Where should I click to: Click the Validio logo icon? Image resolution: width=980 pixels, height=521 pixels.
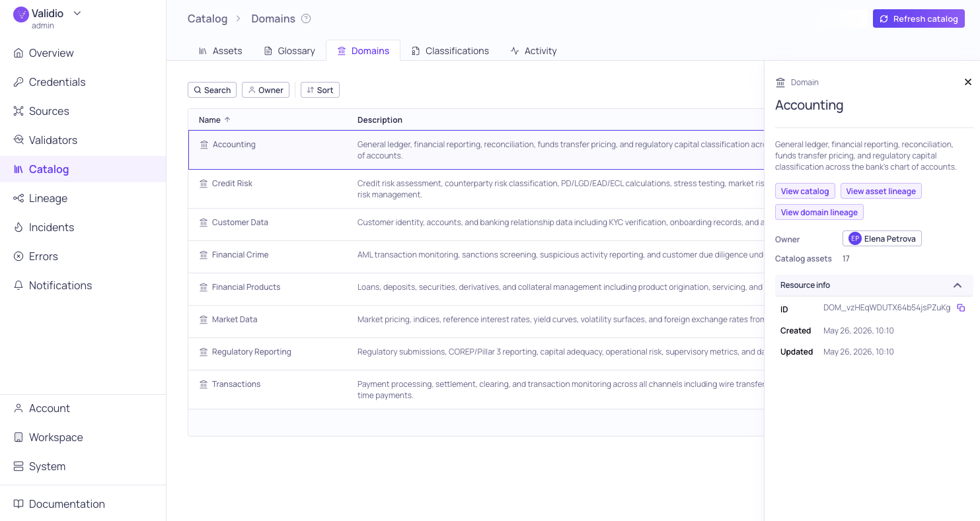point(21,15)
